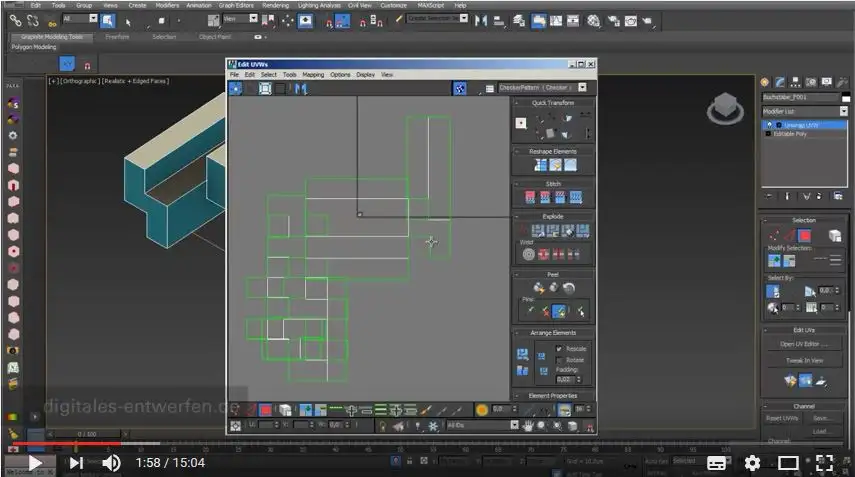Click the Relax icon in Reshape Elements
Screen dimensions: 855x477
coord(555,165)
